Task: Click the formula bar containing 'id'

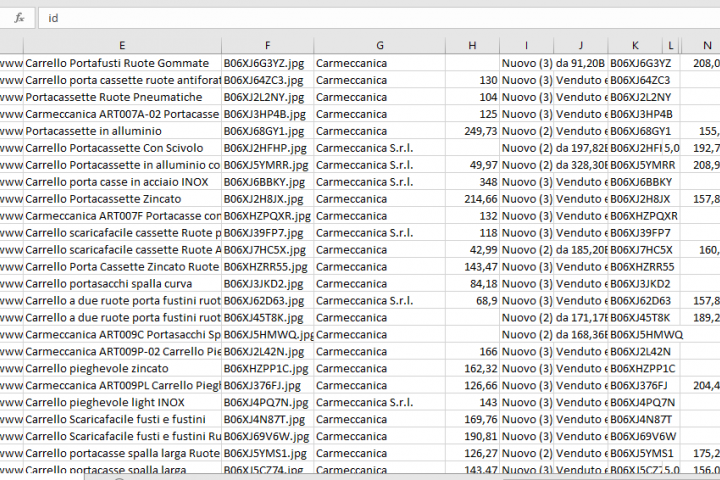Action: (379, 18)
